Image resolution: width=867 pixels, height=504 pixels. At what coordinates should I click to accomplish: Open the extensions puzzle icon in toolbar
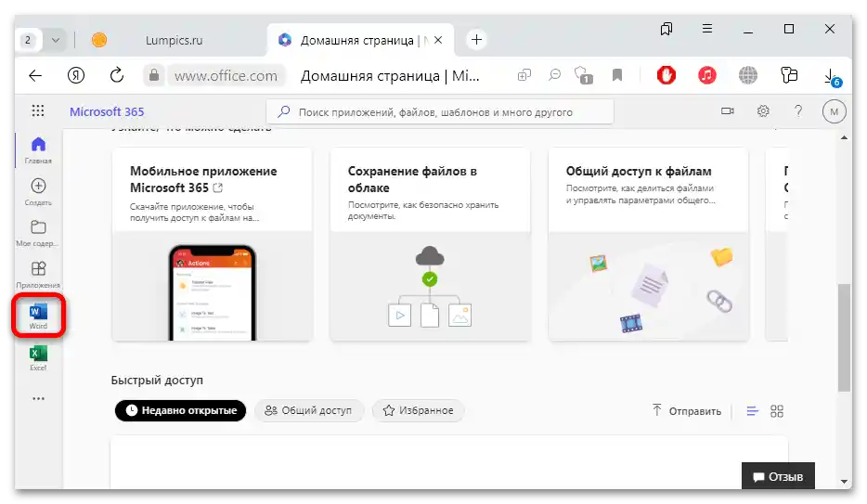point(789,75)
